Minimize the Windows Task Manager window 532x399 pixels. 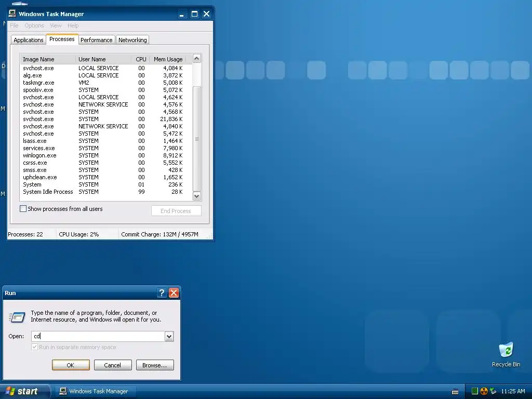[182, 14]
